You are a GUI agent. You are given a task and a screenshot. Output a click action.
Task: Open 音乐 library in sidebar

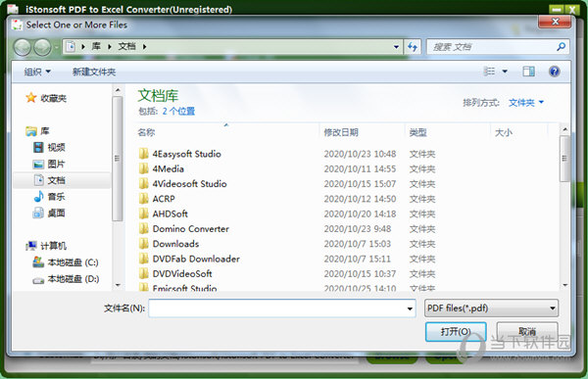49,197
